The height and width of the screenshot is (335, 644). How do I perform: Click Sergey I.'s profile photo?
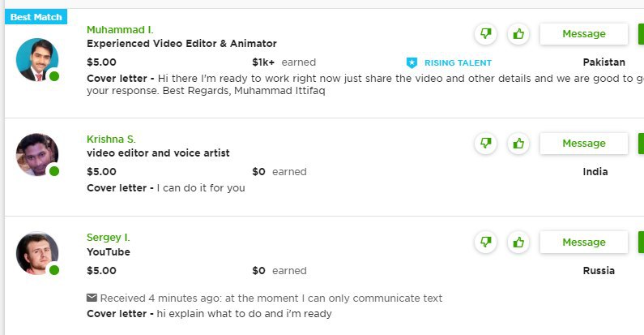tap(37, 253)
